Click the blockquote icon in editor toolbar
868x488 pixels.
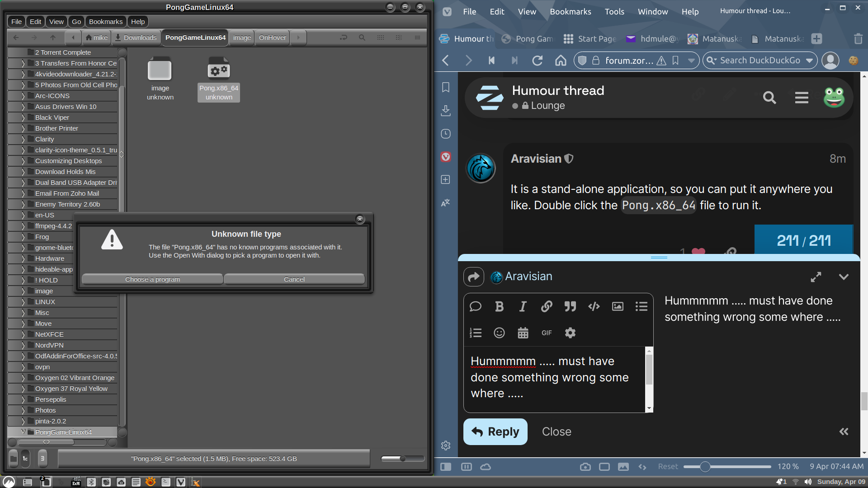coord(570,307)
